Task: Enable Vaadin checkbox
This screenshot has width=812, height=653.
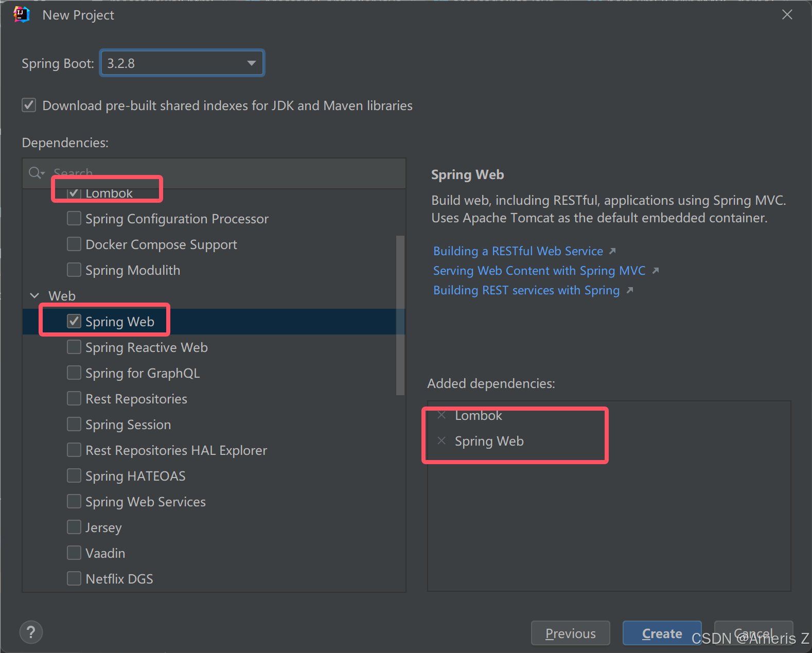Action: click(x=74, y=553)
